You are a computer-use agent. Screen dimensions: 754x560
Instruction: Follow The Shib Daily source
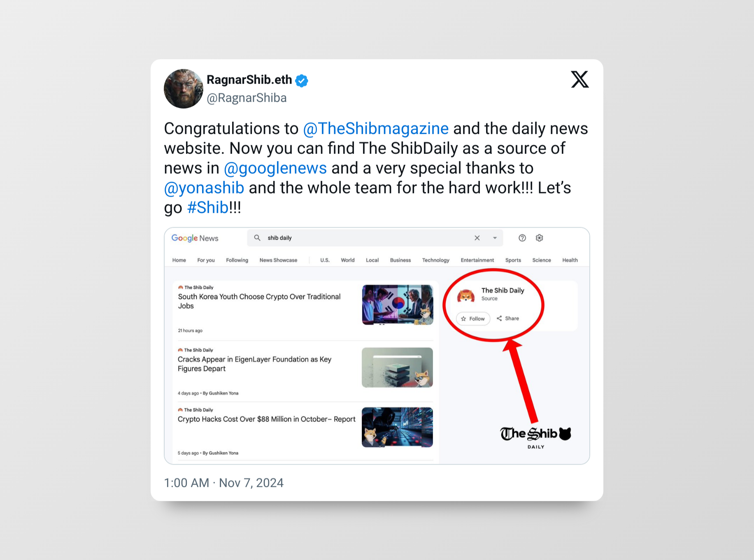(x=473, y=318)
